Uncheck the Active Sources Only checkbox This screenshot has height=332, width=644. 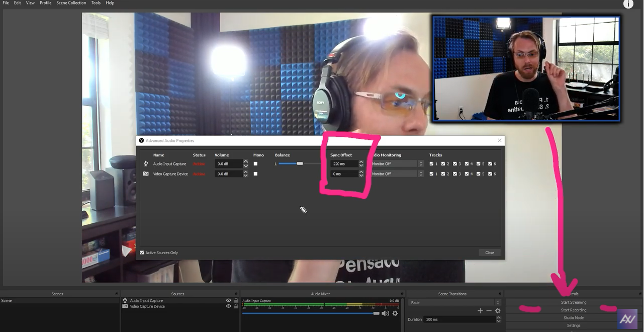[142, 253]
